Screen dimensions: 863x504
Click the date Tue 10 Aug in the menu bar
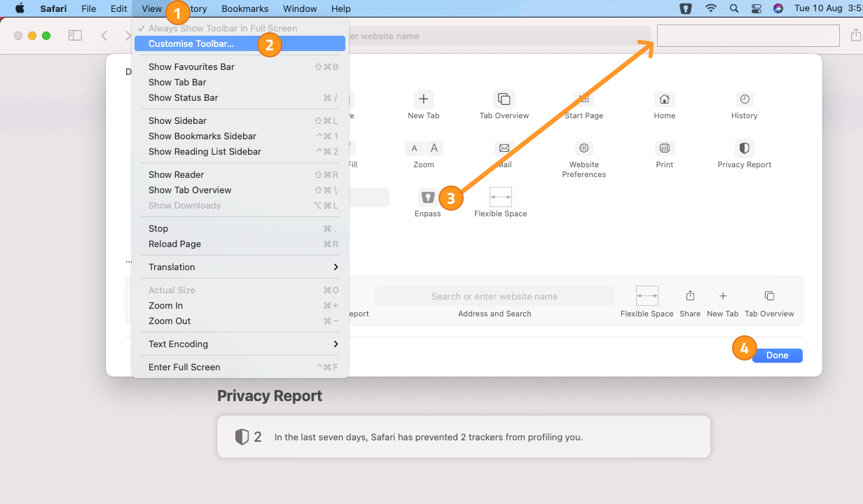pyautogui.click(x=818, y=8)
